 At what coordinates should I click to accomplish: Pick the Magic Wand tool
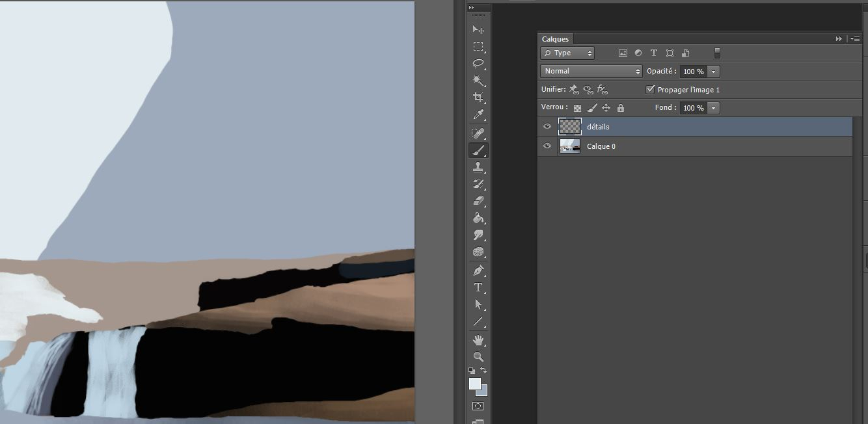pos(478,81)
